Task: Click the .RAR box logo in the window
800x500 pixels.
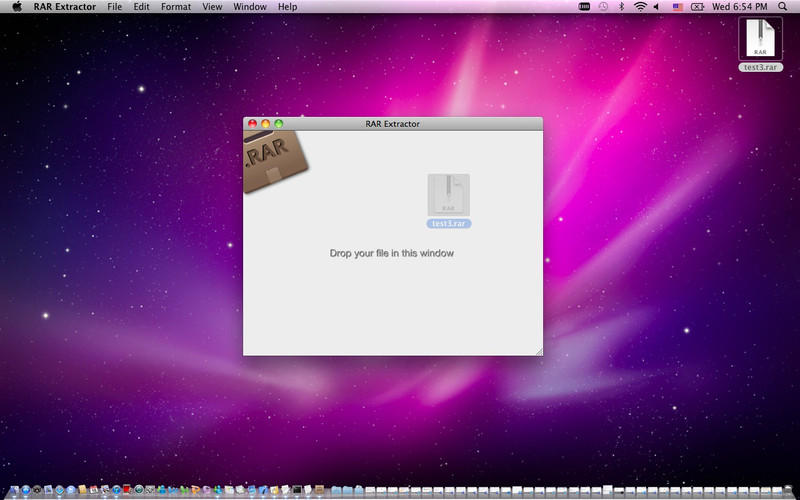Action: click(274, 161)
